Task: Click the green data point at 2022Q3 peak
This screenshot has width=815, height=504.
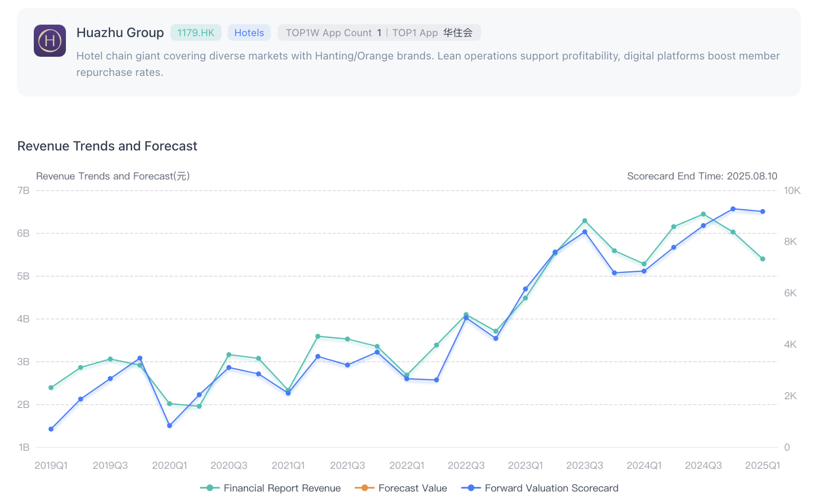Action: (466, 314)
